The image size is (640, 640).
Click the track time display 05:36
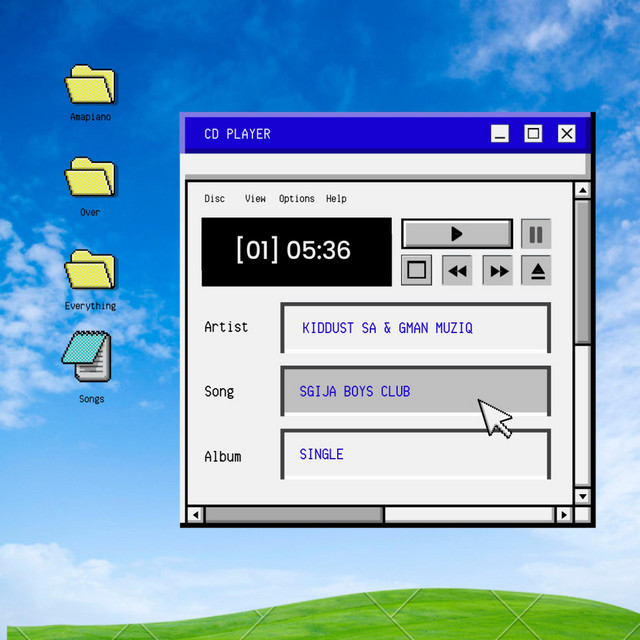click(x=296, y=251)
